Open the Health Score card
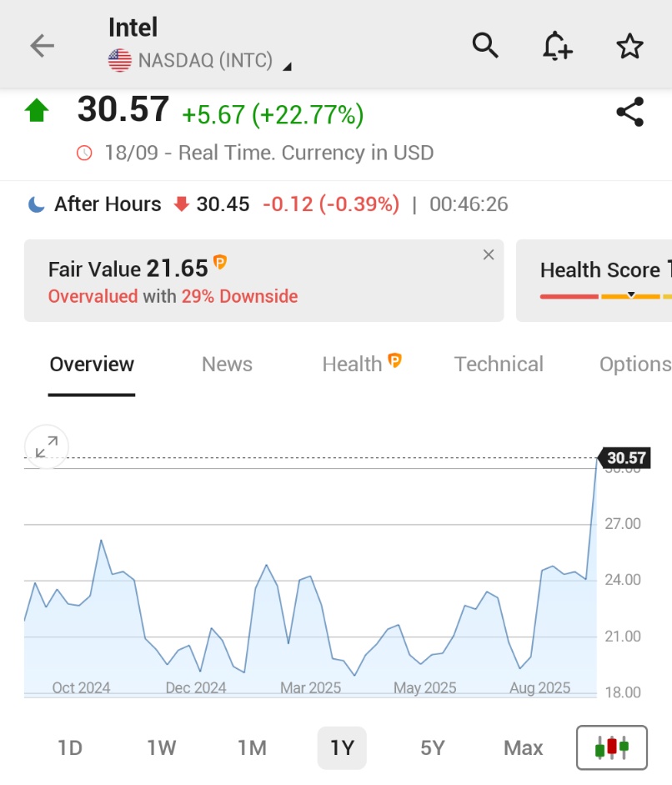 [594, 281]
